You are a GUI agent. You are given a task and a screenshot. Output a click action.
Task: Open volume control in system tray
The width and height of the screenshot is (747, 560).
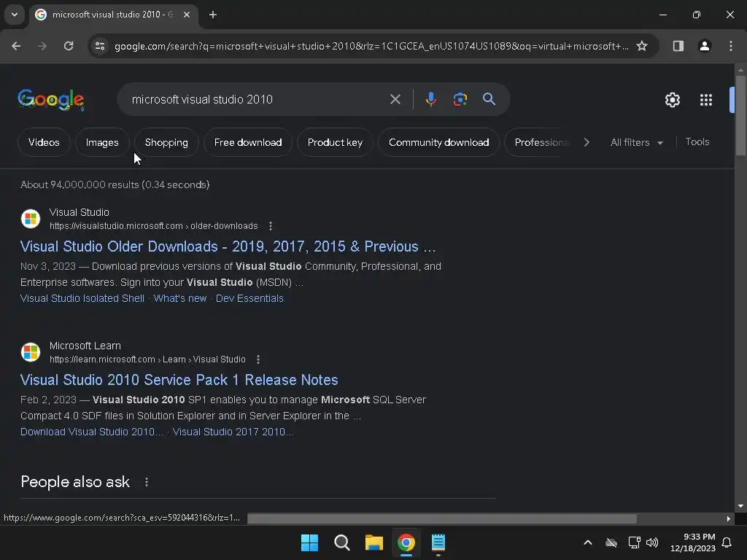click(x=652, y=542)
